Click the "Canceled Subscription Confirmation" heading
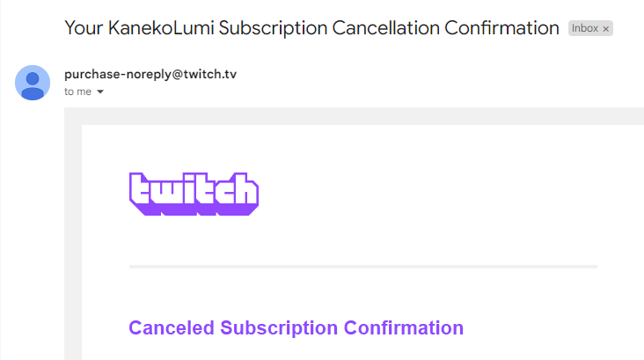 pos(296,328)
